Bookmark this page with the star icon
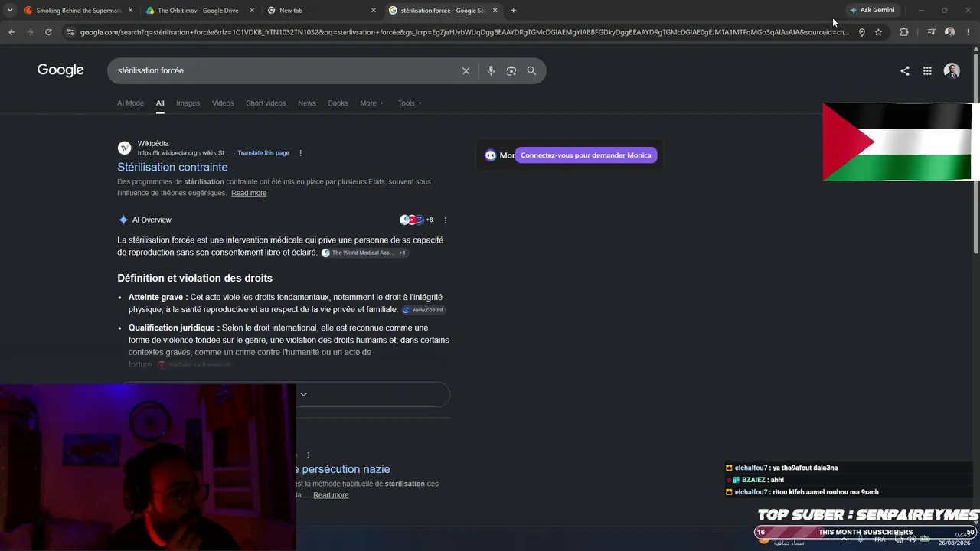 point(878,32)
